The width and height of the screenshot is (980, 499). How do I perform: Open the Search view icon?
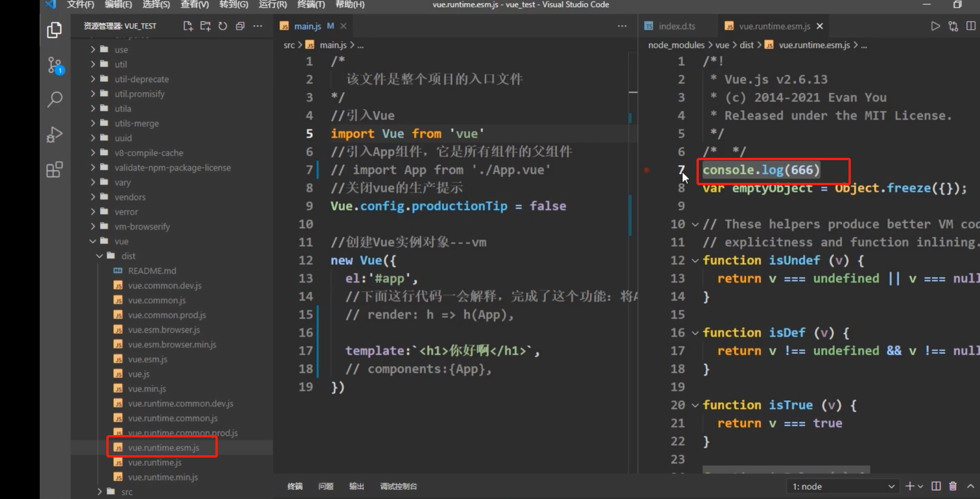pos(55,99)
